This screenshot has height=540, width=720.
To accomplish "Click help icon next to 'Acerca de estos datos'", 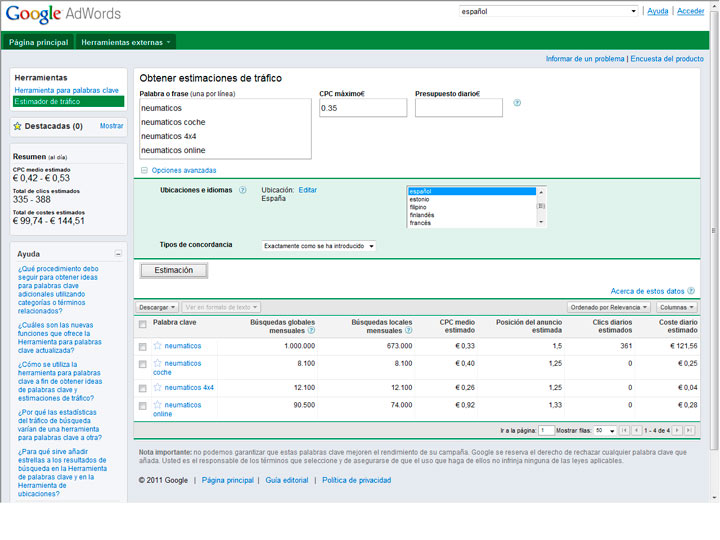I will [691, 291].
